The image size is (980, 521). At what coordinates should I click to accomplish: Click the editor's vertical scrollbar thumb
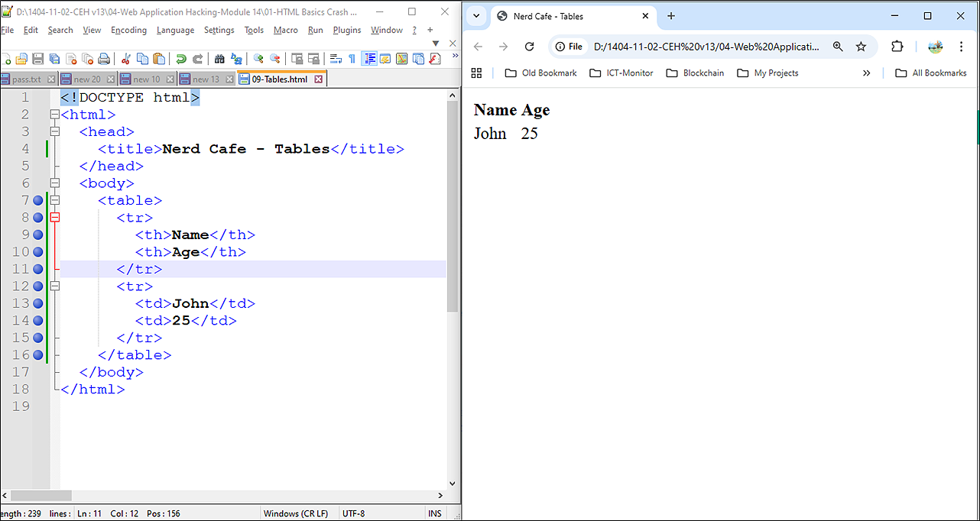[x=453, y=206]
